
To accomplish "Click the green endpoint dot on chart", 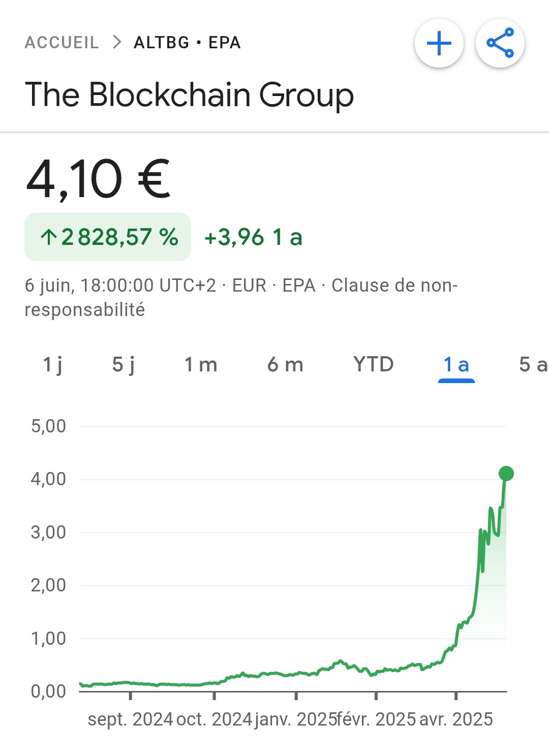I will (506, 474).
